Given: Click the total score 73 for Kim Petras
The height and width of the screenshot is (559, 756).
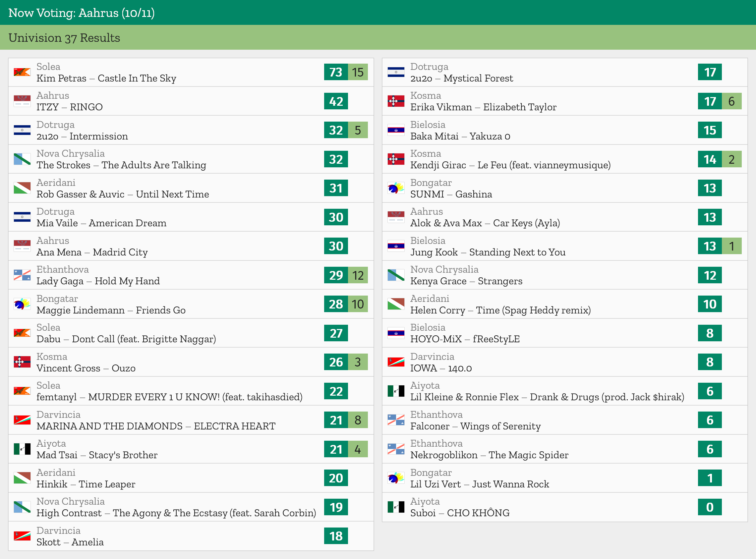Looking at the screenshot, I should click(x=336, y=72).
